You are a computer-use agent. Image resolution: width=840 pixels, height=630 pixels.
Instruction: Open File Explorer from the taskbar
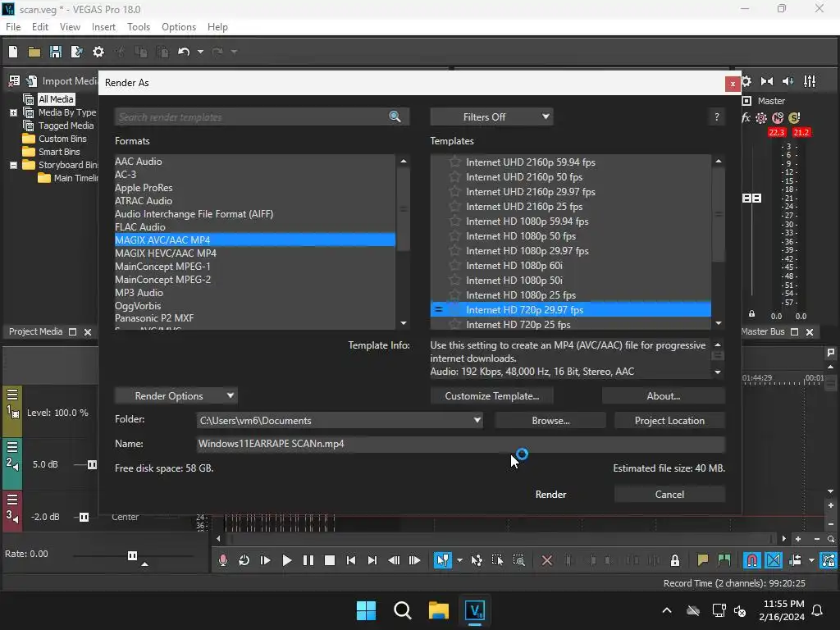pyautogui.click(x=438, y=610)
